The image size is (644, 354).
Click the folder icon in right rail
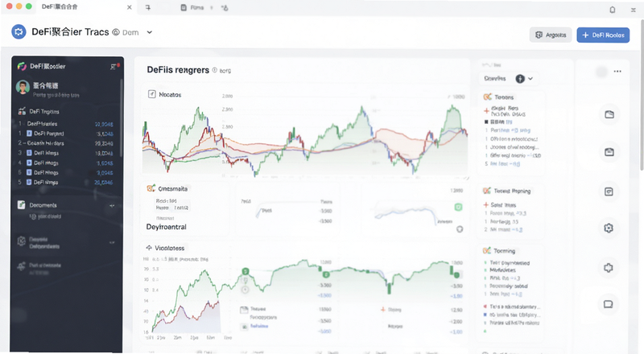point(609,114)
